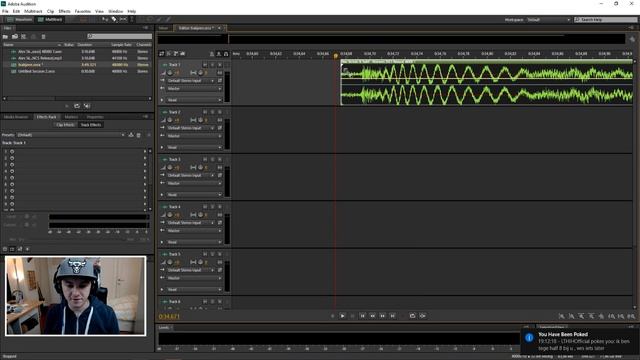Toggle Solo on Track 1
This screenshot has width=640, height=360.
(213, 65)
